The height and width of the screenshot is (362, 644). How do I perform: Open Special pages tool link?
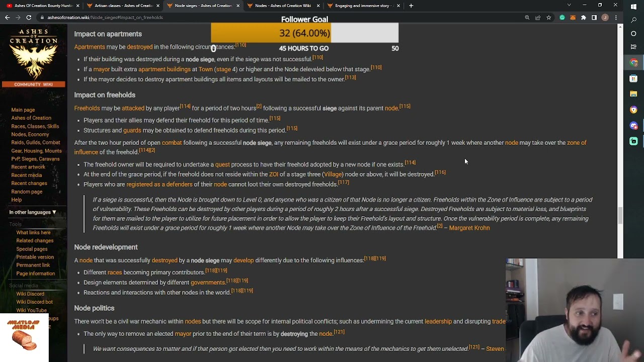point(32,249)
